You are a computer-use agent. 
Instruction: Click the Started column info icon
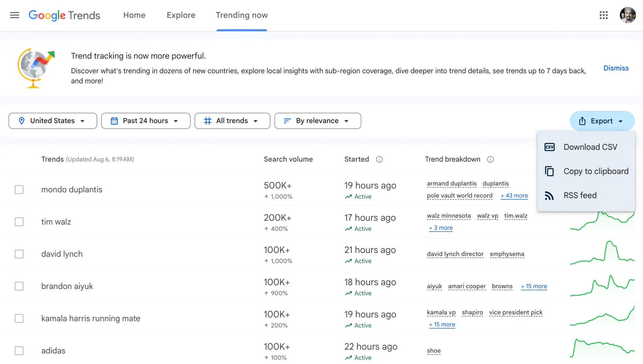coord(379,159)
